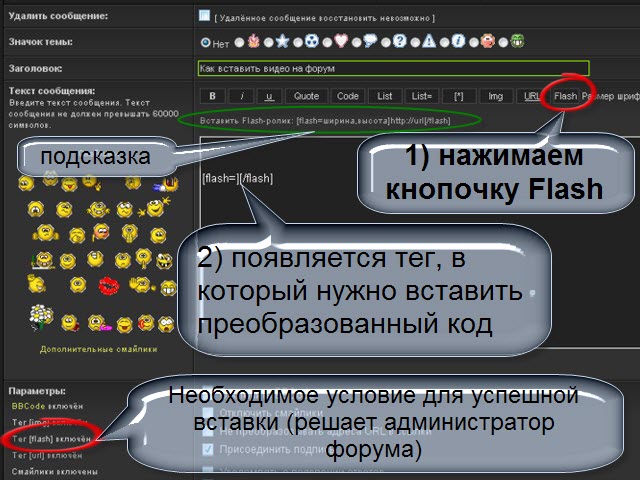Toggle the 'Отключить смайлики' checkbox
The image size is (640, 480).
[208, 412]
